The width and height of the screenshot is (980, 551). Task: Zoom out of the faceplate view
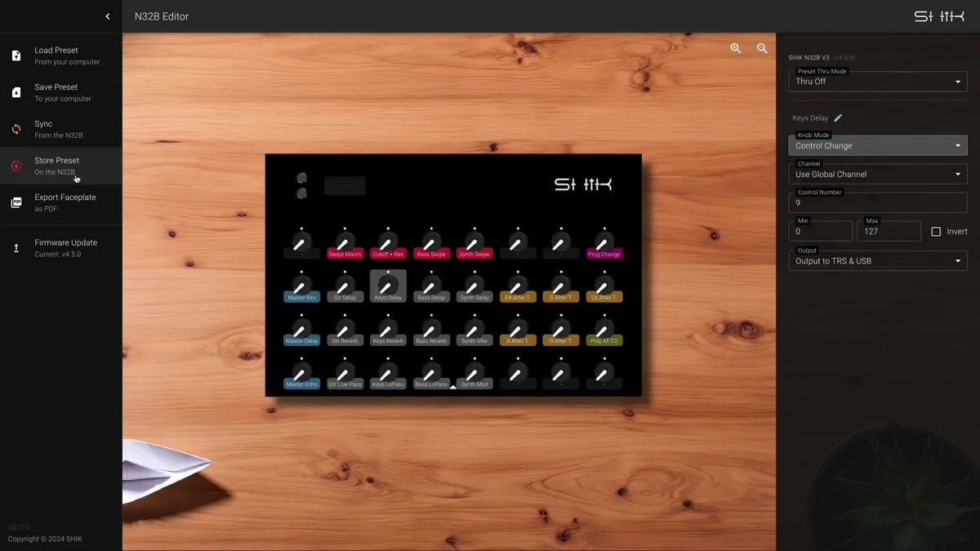click(x=762, y=48)
